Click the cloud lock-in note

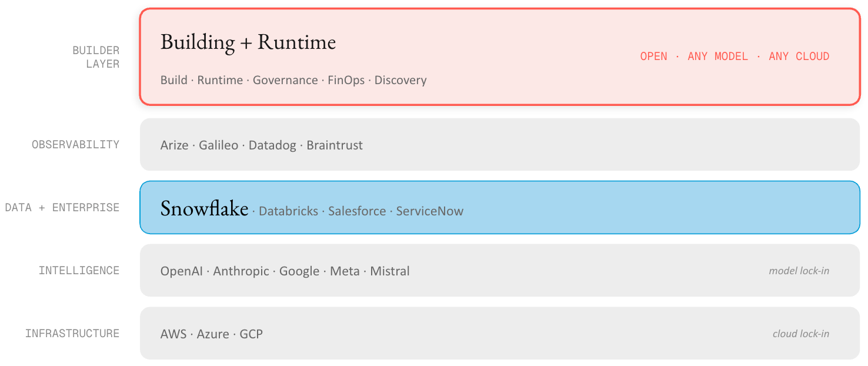tap(801, 334)
